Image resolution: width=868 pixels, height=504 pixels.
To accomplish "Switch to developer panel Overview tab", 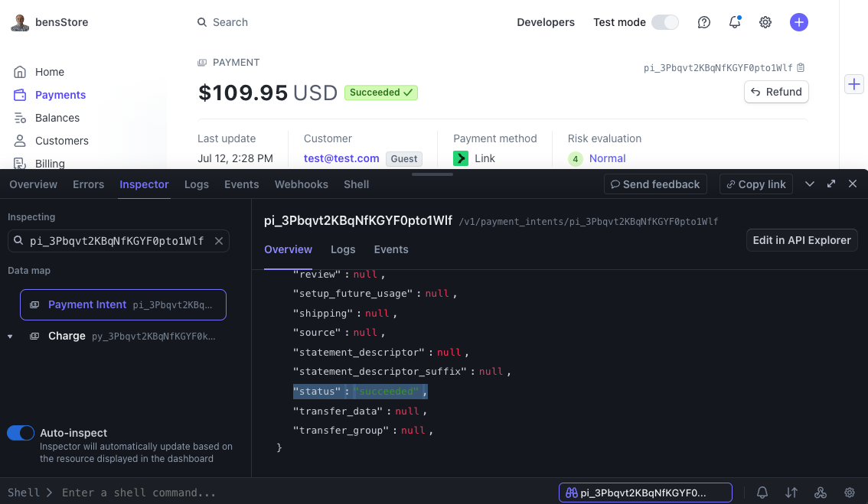I will click(x=33, y=184).
